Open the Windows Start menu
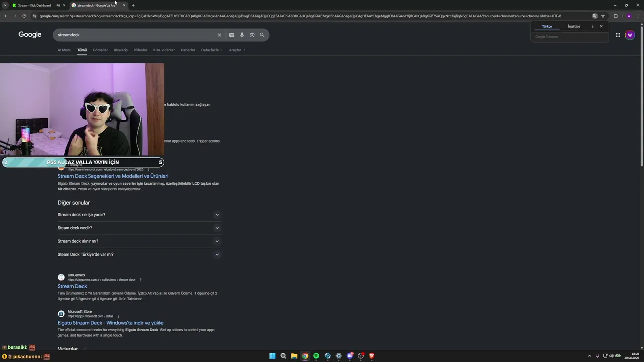The width and height of the screenshot is (644, 362). [272, 356]
